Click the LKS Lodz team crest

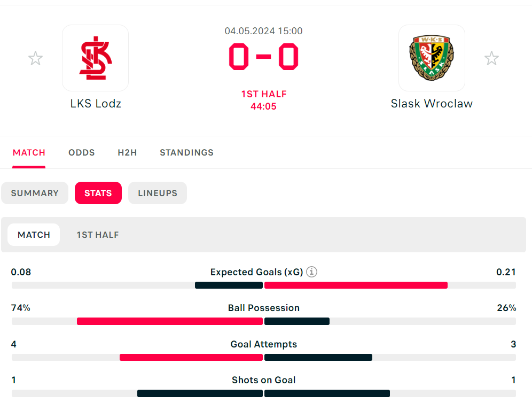click(x=95, y=58)
